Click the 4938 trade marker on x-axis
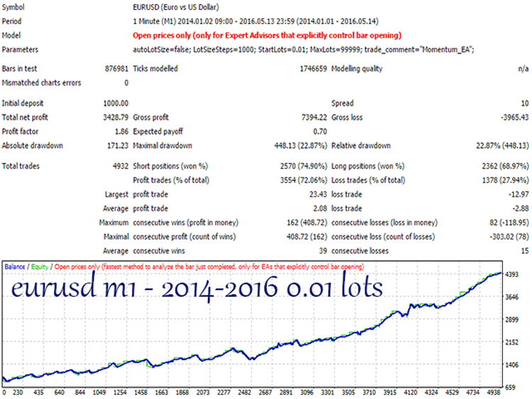 (493, 392)
